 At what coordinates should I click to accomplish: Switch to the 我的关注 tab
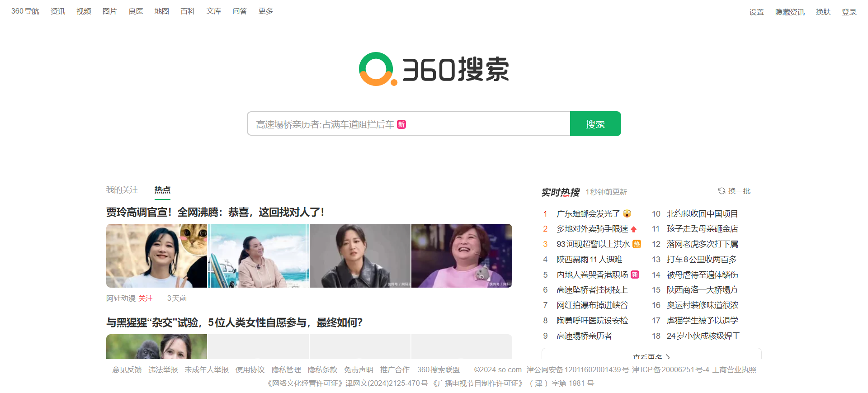tap(122, 190)
